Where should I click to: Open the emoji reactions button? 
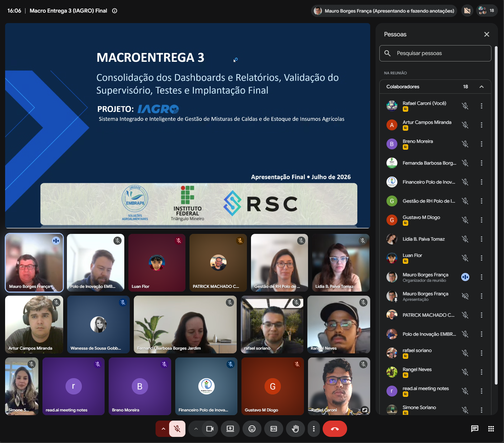252,429
